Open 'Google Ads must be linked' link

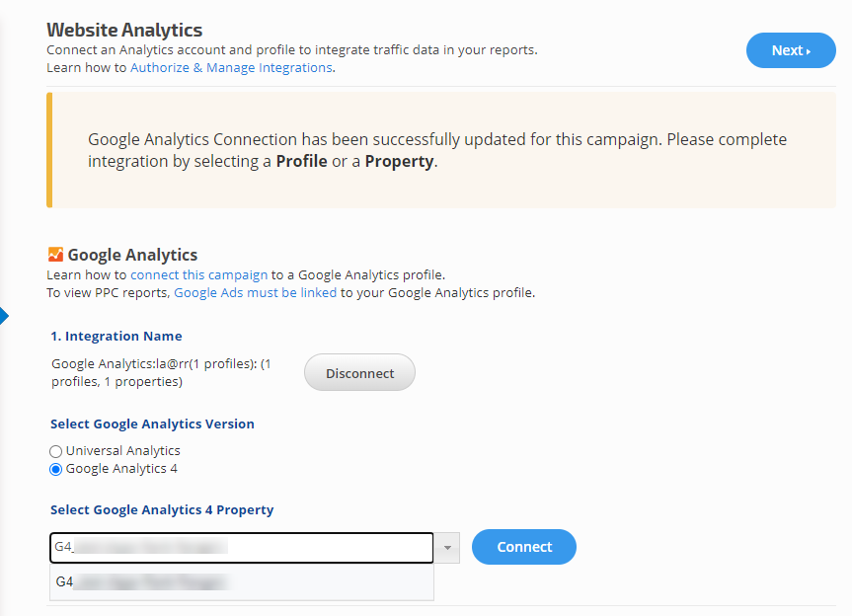(x=255, y=292)
